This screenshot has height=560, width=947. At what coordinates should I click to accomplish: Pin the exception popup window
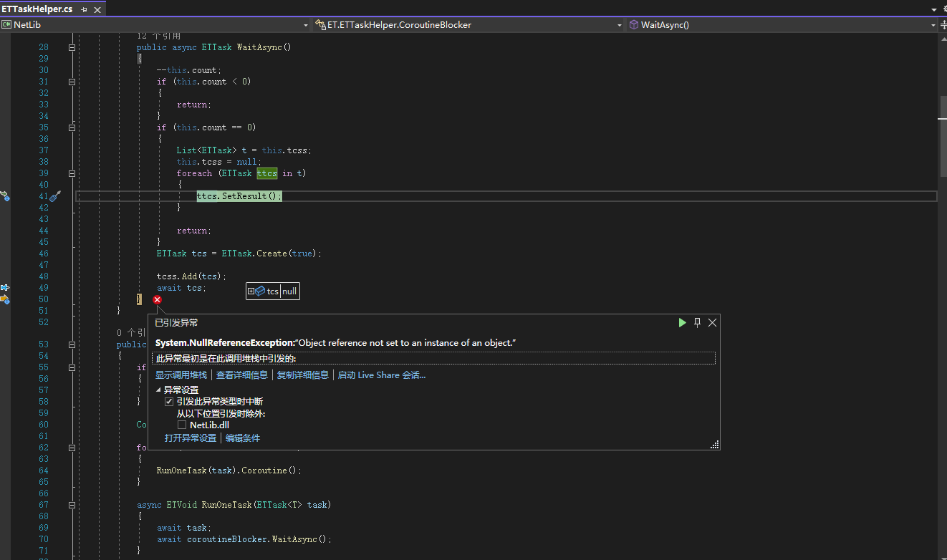coord(697,323)
